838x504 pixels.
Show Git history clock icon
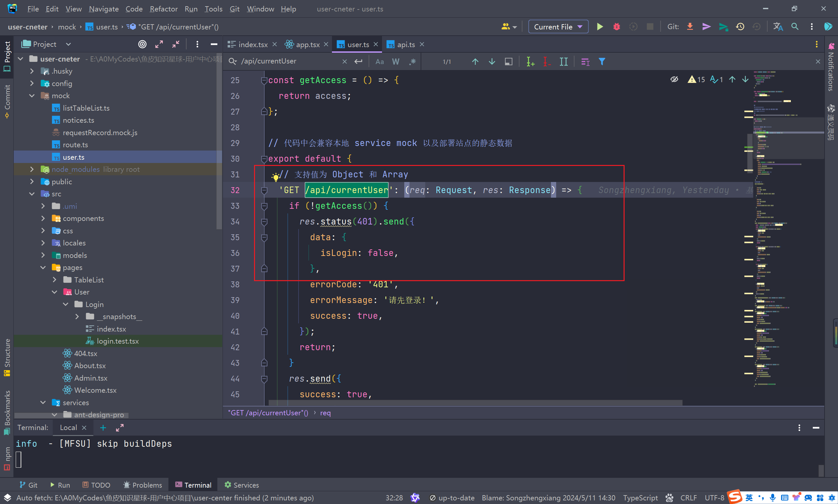click(740, 27)
